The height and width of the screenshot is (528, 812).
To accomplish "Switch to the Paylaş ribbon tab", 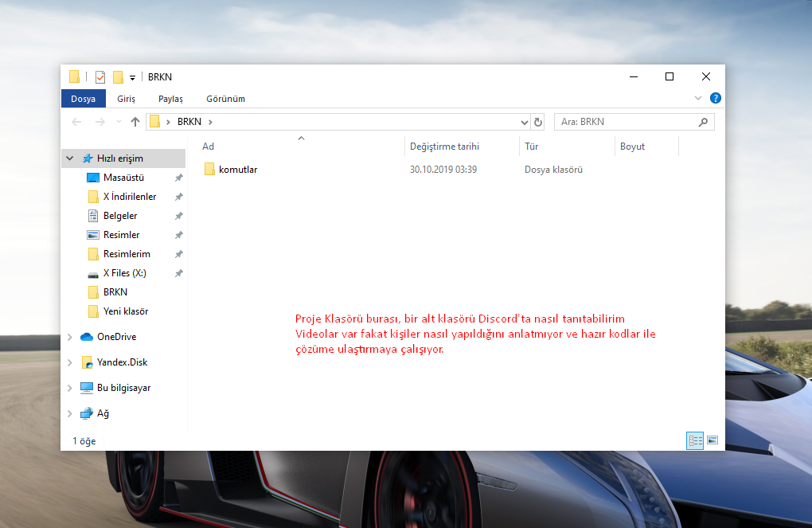I will (170, 99).
